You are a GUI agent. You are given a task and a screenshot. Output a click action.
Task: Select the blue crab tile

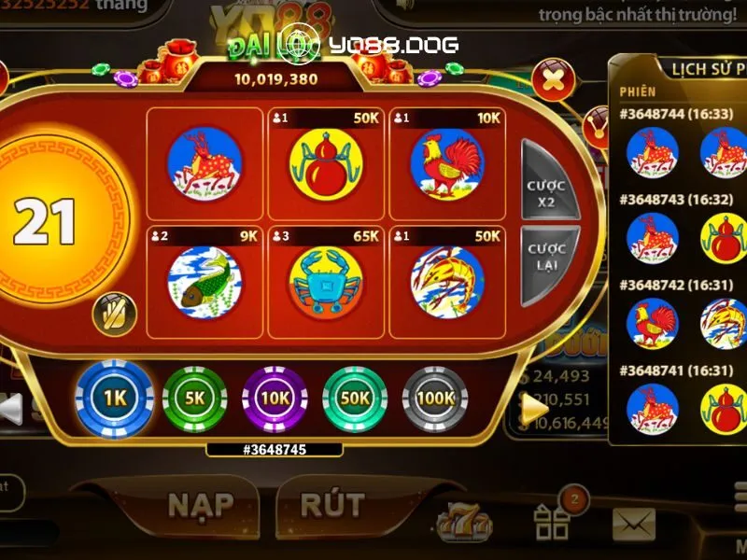point(326,282)
